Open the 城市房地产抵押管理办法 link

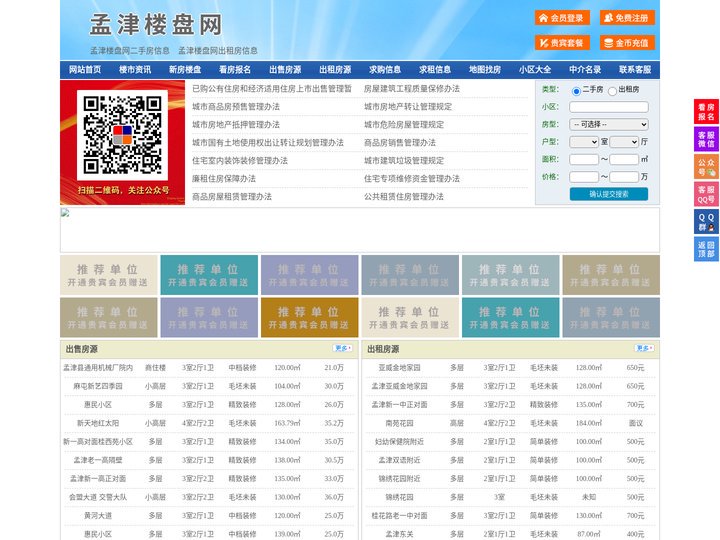(x=236, y=124)
